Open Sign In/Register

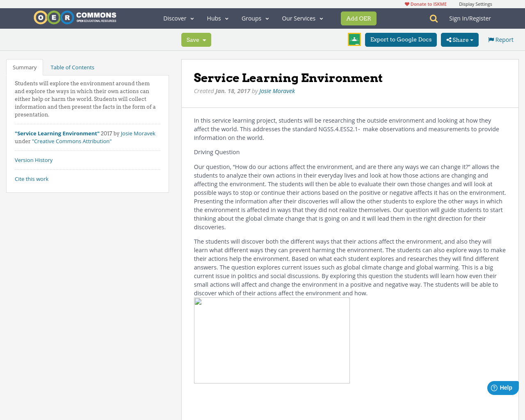(470, 18)
